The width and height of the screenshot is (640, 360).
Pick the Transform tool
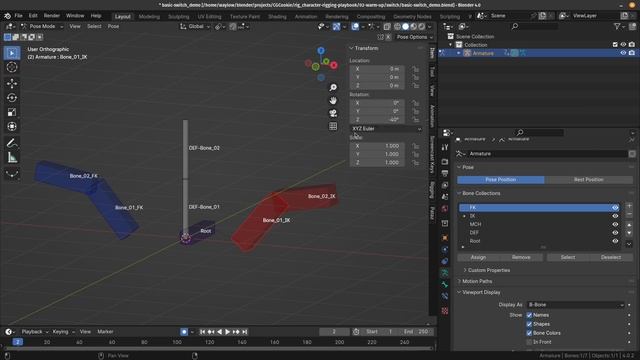12,126
